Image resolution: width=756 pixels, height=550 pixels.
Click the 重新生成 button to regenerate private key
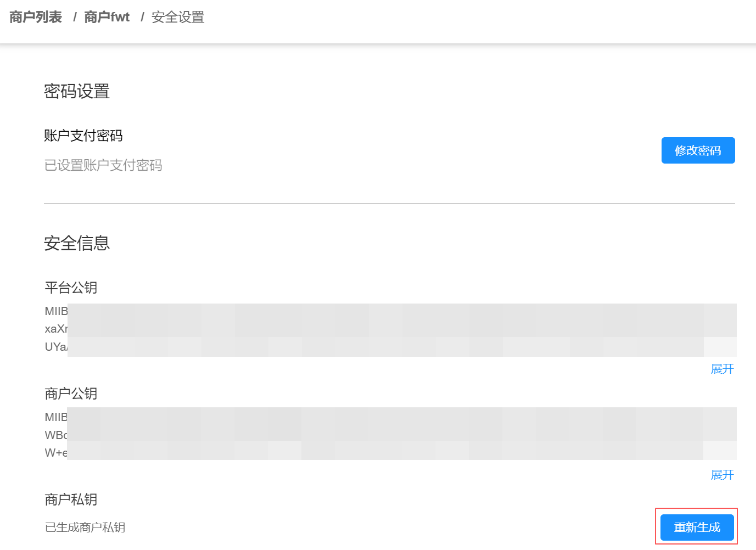click(696, 527)
